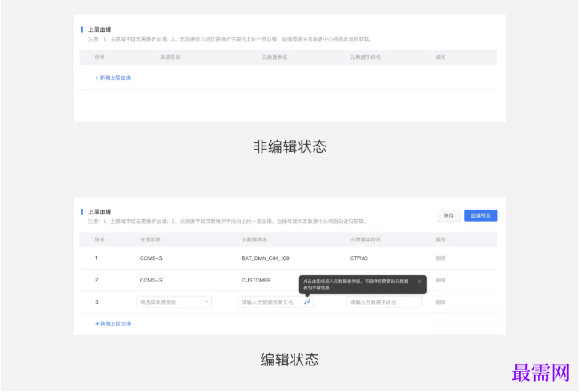Focus the 请输入元数据字段名 input field
The image size is (581, 392).
tap(383, 302)
